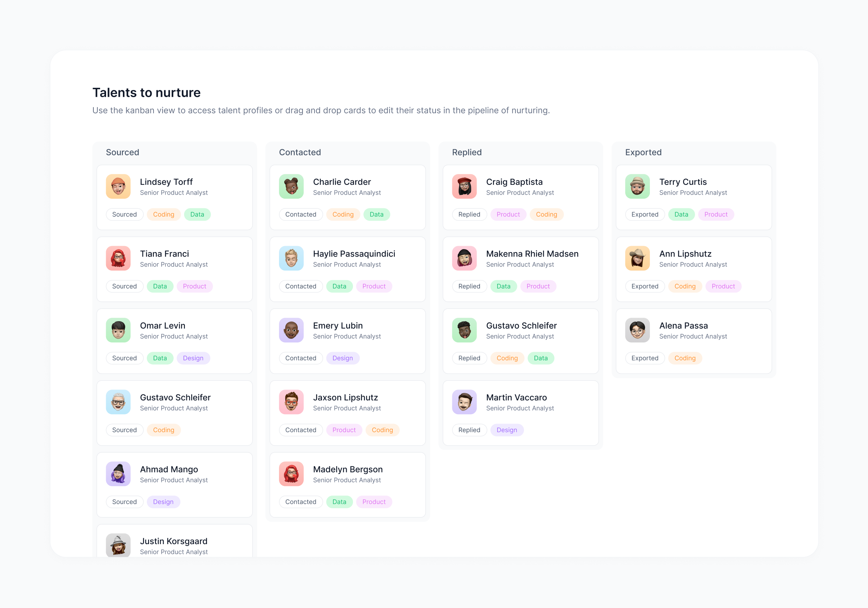868x608 pixels.
Task: Click Craig Baptista's avatar
Action: point(464,186)
